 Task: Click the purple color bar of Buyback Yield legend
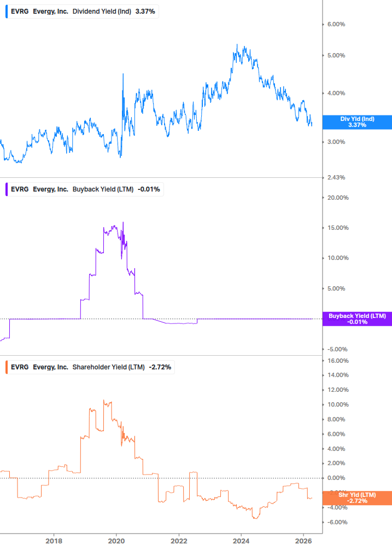click(7, 189)
